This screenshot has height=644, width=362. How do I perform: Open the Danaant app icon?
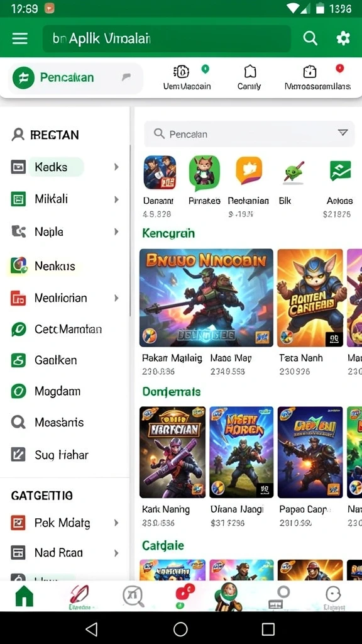click(160, 172)
